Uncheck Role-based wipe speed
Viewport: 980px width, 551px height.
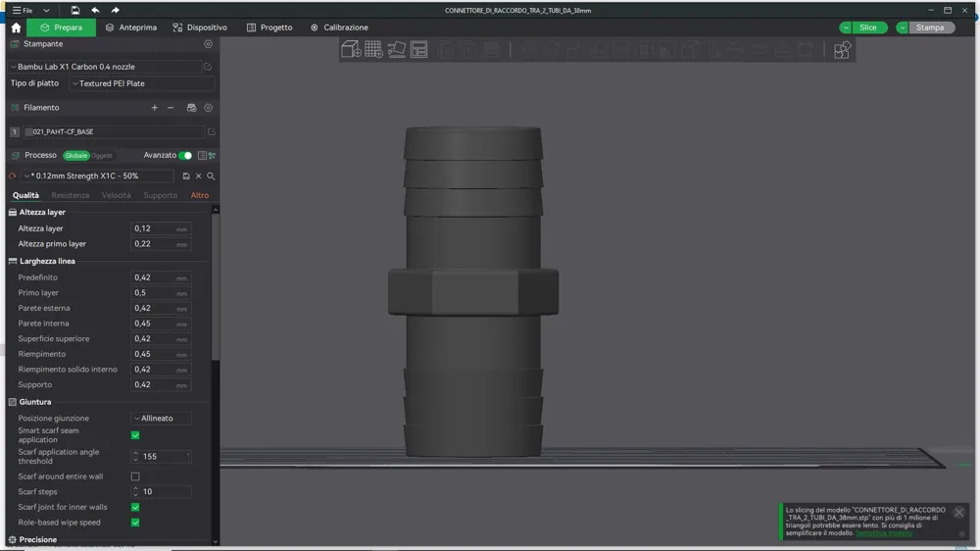coord(135,523)
